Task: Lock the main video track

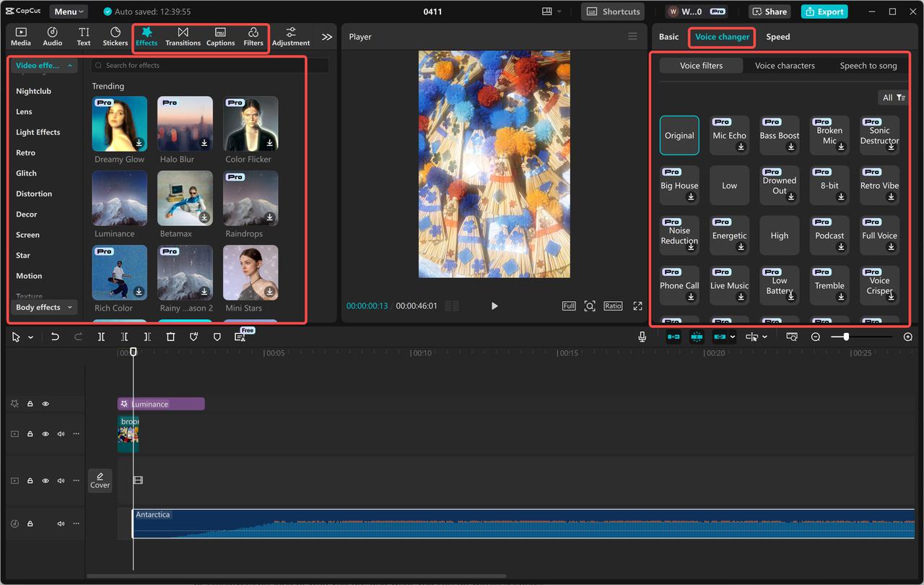Action: click(30, 433)
